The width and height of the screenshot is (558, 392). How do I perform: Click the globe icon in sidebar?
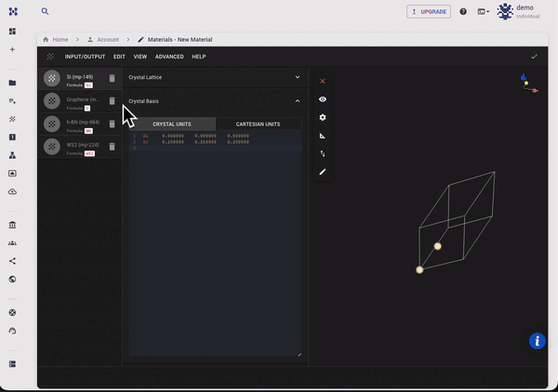12,280
